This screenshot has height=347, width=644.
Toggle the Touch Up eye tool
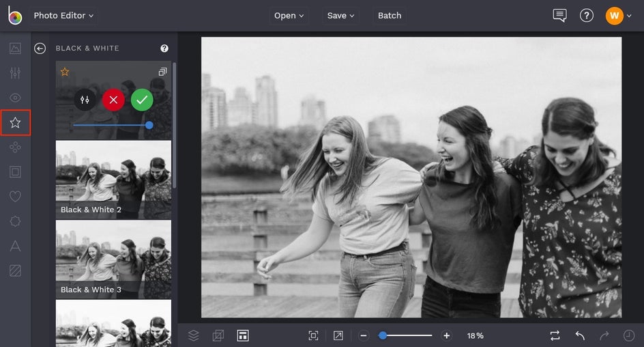(x=15, y=98)
